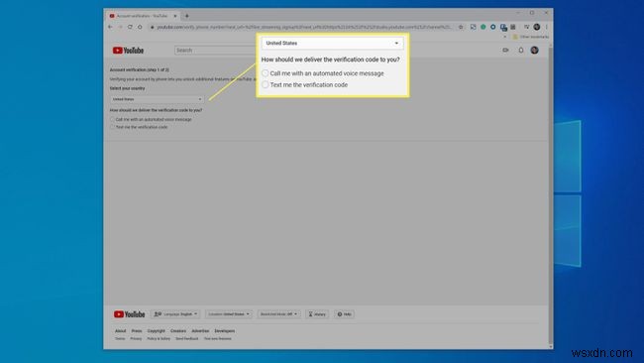The height and width of the screenshot is (363, 644).
Task: Reload the page with the refresh icon
Action: click(x=130, y=27)
